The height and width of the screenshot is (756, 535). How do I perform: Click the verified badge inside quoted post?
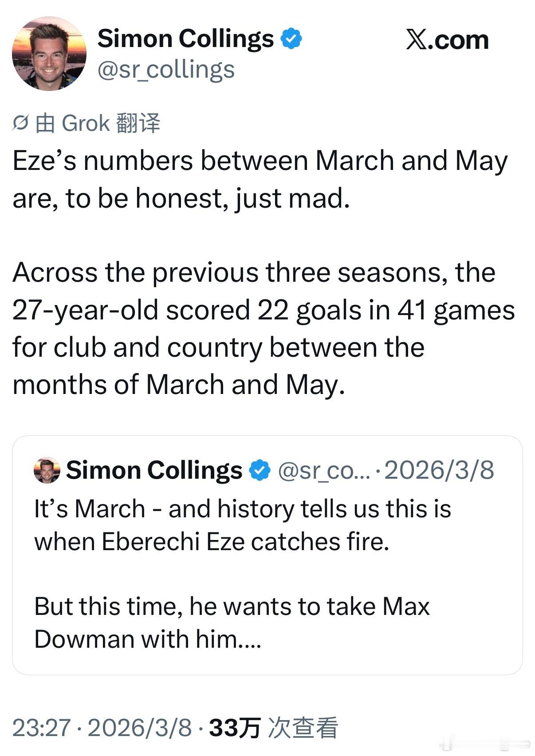click(260, 470)
